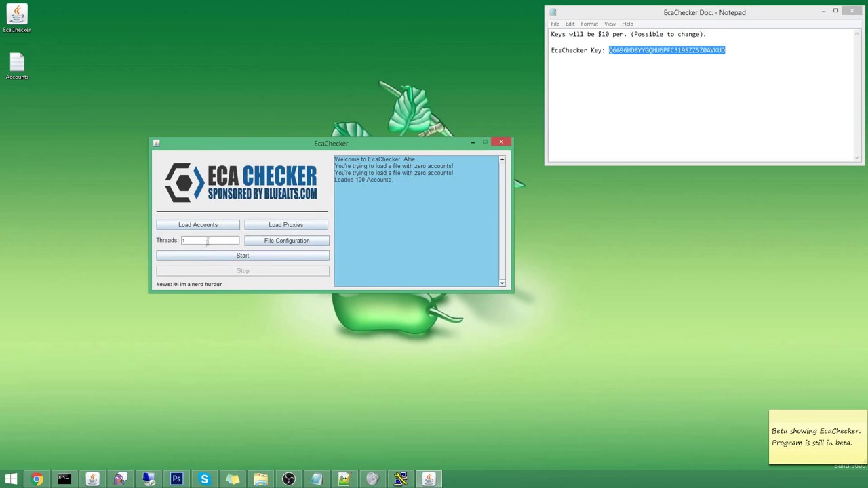Launch Photoshop from the taskbar
868x488 pixels.
pos(176,479)
